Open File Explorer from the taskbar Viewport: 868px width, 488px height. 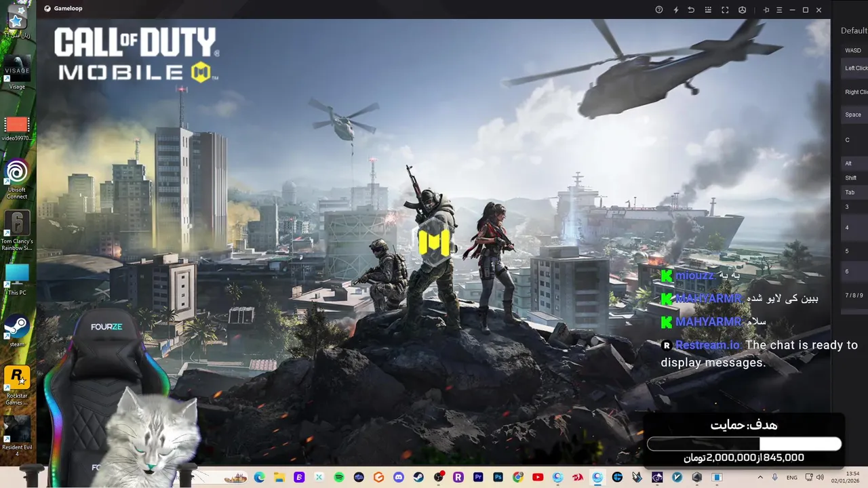[x=279, y=477]
